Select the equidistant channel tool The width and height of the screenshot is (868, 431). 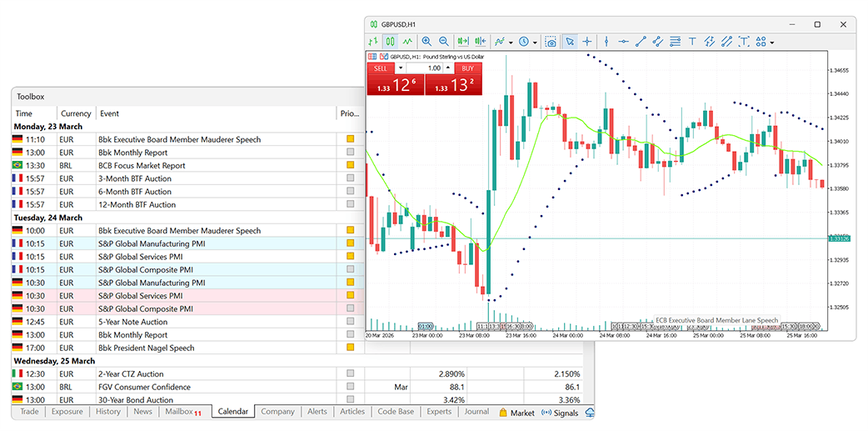pyautogui.click(x=727, y=42)
